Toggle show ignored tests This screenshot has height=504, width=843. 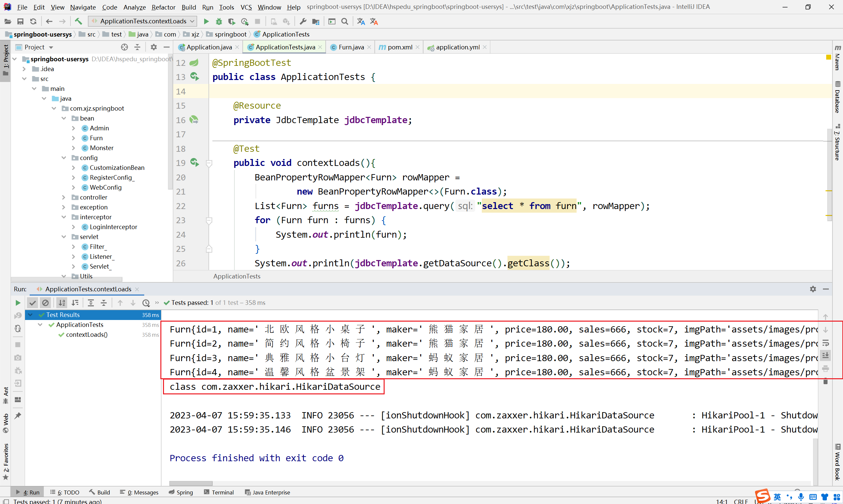click(x=45, y=303)
